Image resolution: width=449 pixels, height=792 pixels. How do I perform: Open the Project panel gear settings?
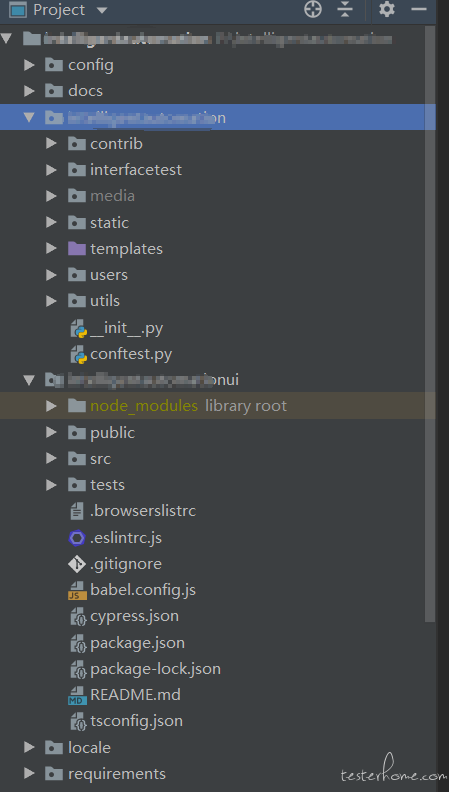[387, 9]
